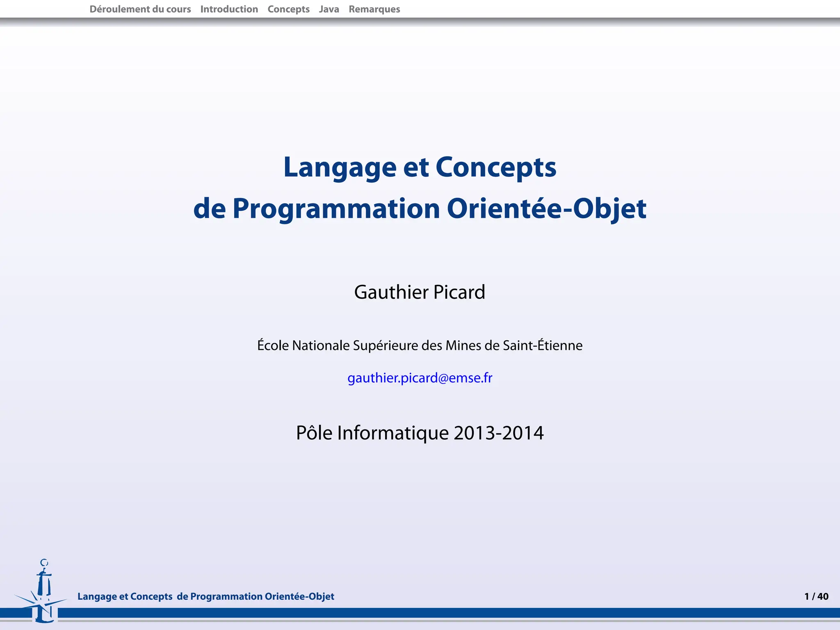
Task: Click the gray header shadow bar
Action: click(420, 21)
